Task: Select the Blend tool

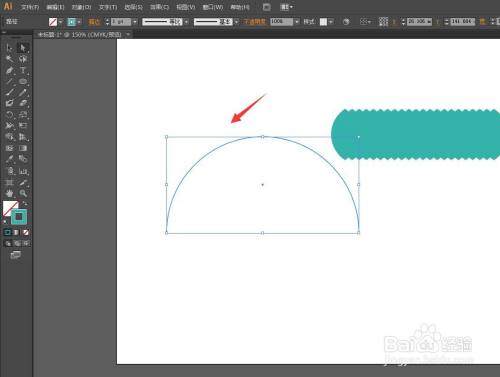Action: coord(23,159)
